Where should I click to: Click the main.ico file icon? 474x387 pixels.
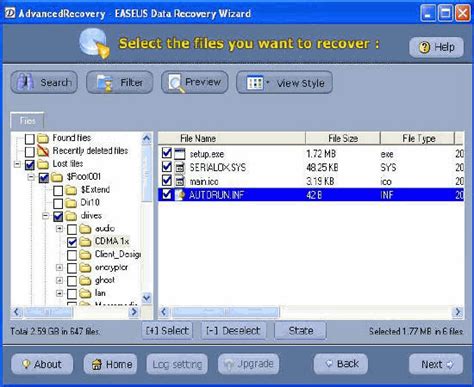180,181
